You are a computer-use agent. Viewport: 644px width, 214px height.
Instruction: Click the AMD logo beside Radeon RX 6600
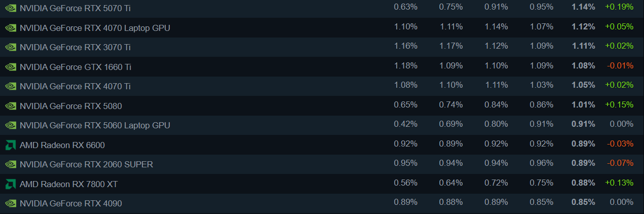click(x=10, y=145)
